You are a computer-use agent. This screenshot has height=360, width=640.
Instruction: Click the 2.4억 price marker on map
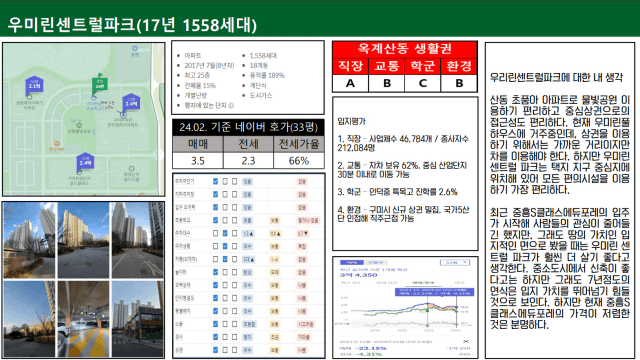85,162
